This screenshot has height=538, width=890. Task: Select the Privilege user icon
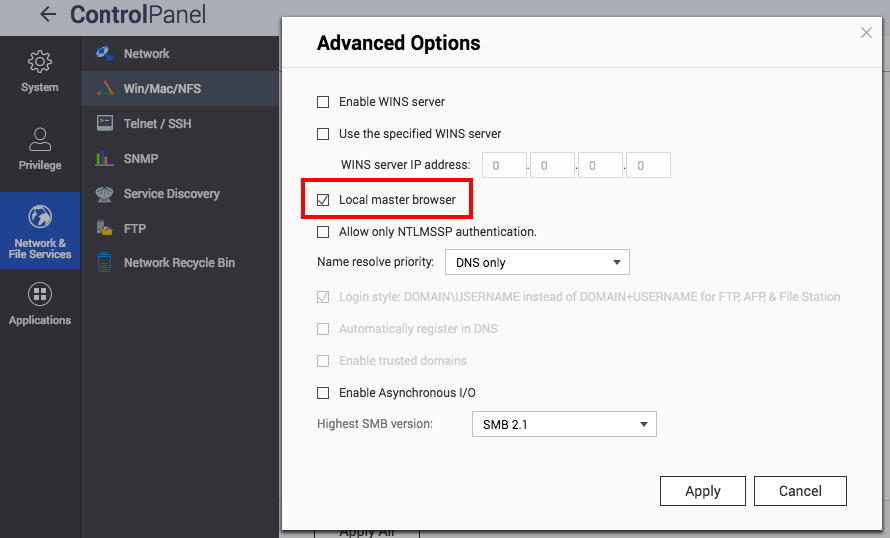coord(40,139)
